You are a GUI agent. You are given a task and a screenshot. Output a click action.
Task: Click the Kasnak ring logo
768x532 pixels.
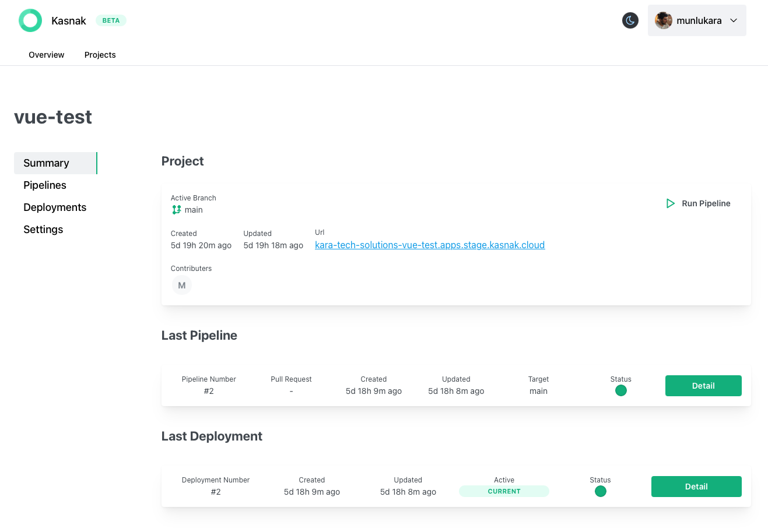pyautogui.click(x=30, y=20)
